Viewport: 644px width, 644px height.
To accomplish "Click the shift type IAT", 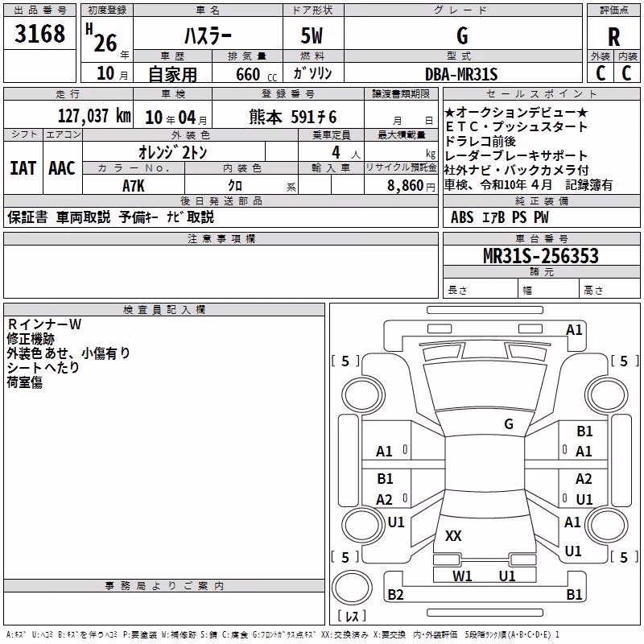I will [23, 168].
